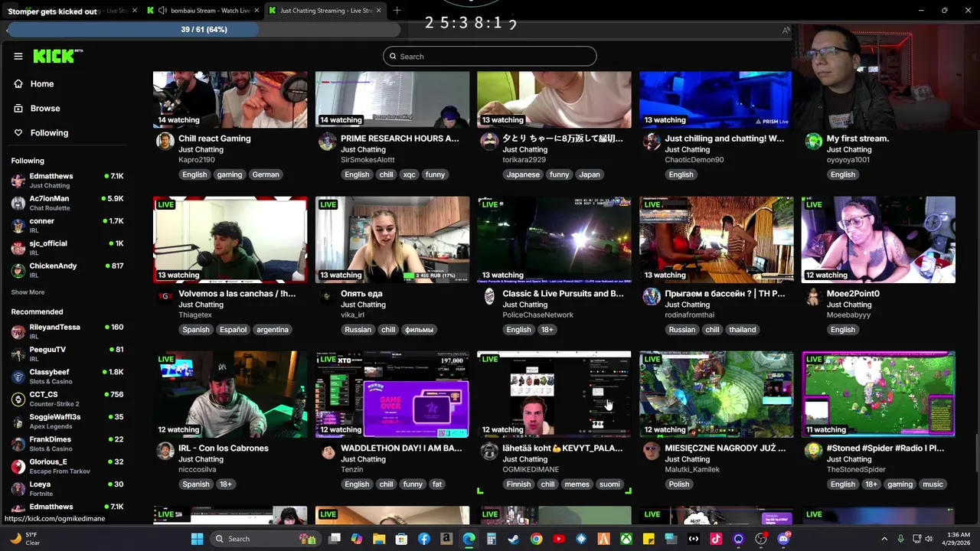Viewport: 980px width, 551px height.
Task: Open Classic & Live Pursuits stream thumbnail
Action: tap(554, 240)
